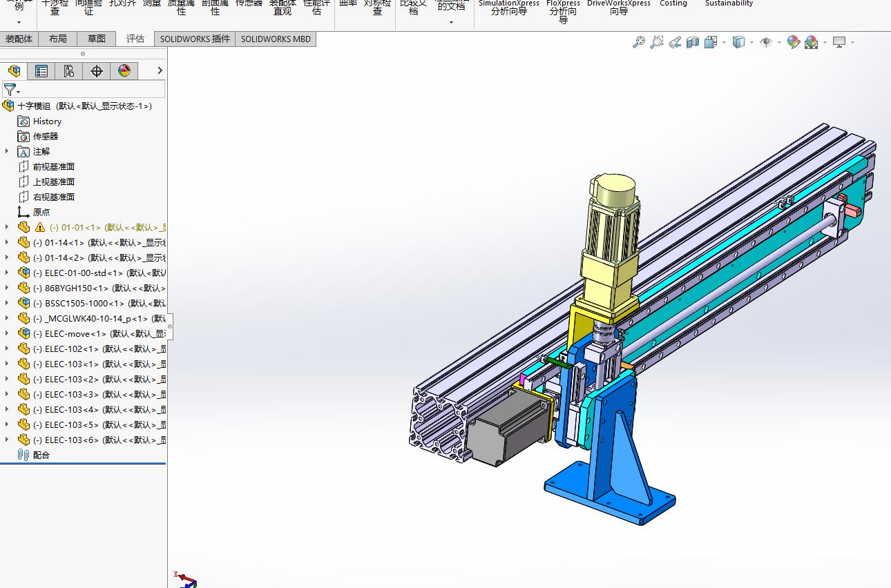Select the 86BYGH150<1> motor component
The image size is (891, 588).
coord(99,288)
